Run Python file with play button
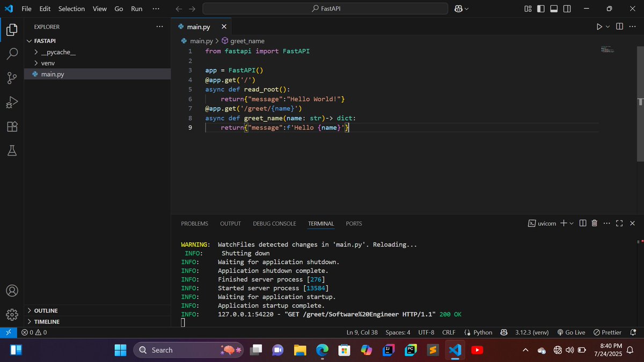 tap(599, 26)
